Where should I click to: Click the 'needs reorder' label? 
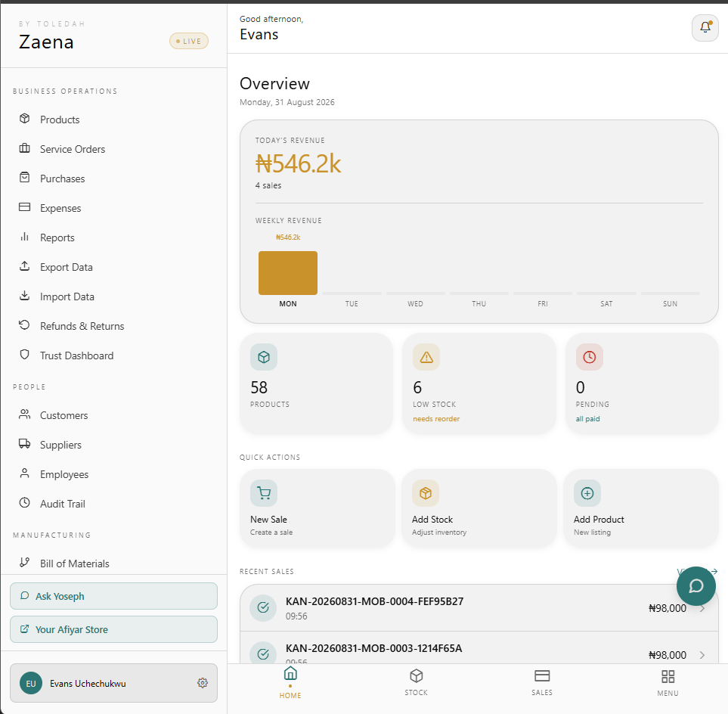pyautogui.click(x=436, y=418)
